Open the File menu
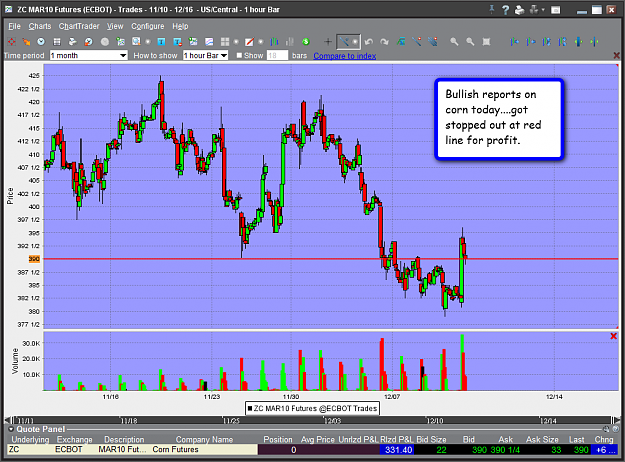 tap(14, 26)
